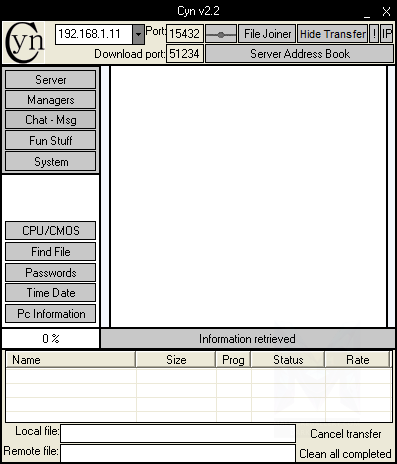Open the Find File function
Image resolution: width=397 pixels, height=464 pixels.
click(51, 252)
